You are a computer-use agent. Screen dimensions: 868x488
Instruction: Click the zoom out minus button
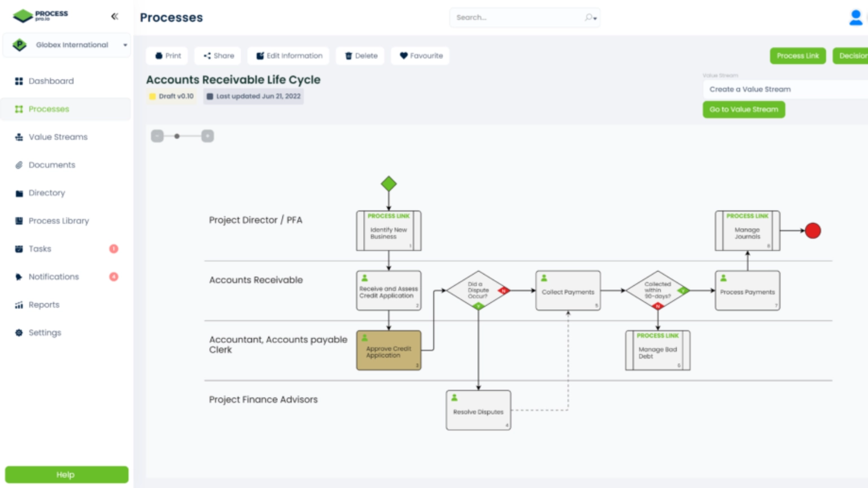[157, 136]
